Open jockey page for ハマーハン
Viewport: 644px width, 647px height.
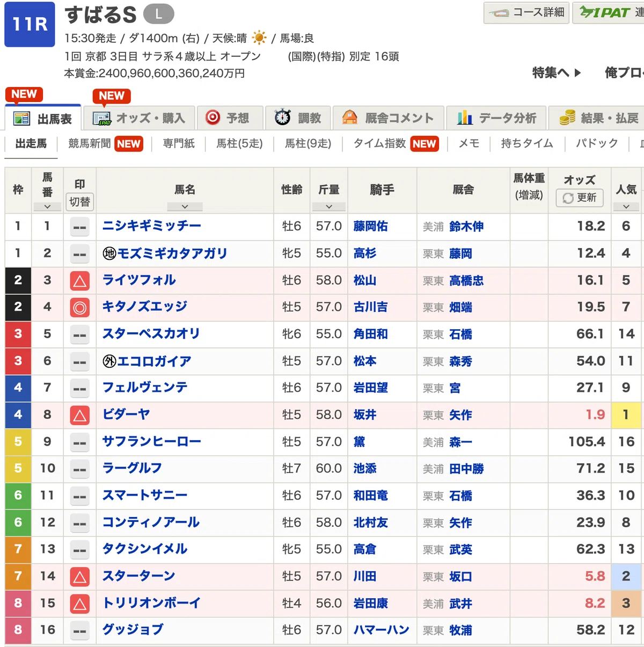(x=382, y=630)
